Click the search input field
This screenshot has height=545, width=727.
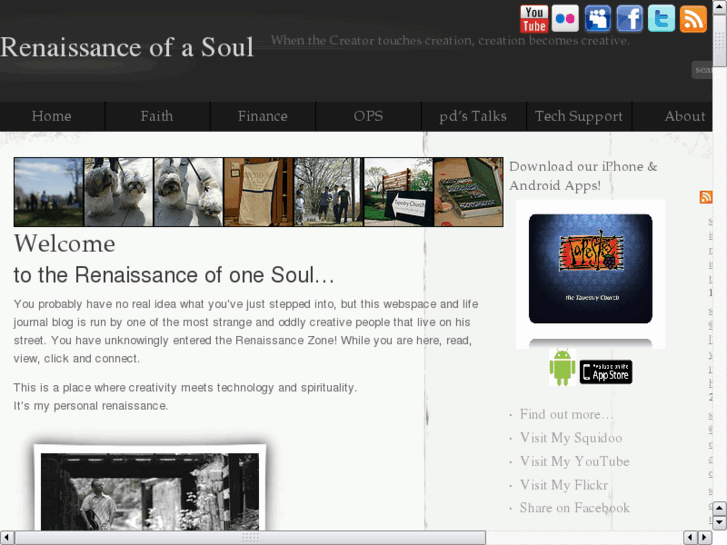702,70
